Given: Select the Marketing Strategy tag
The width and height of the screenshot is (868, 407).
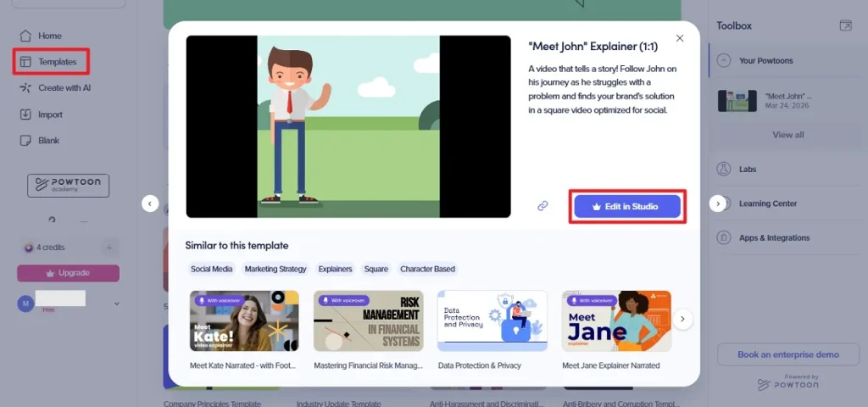Looking at the screenshot, I should coord(275,269).
